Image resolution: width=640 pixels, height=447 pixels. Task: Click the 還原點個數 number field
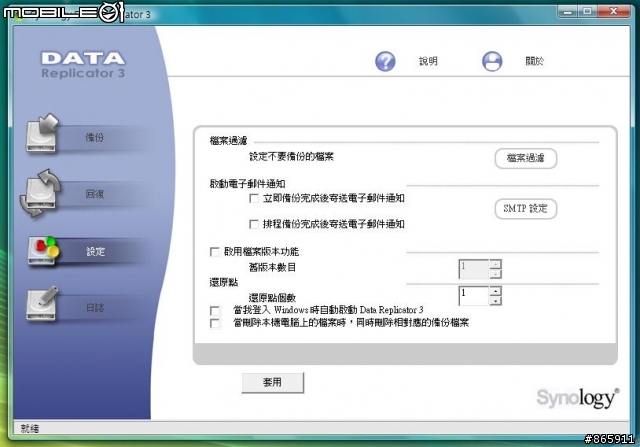pyautogui.click(x=474, y=296)
